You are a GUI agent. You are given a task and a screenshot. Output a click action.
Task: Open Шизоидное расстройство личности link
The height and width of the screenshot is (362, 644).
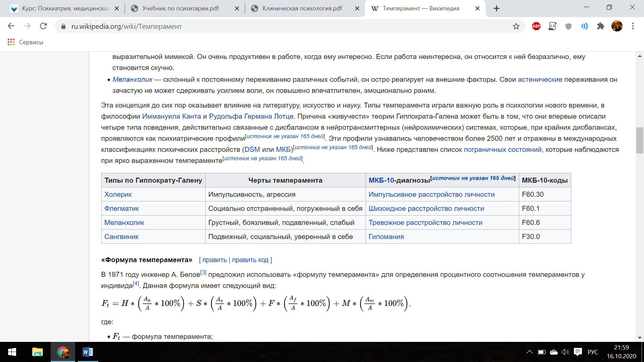tap(426, 208)
